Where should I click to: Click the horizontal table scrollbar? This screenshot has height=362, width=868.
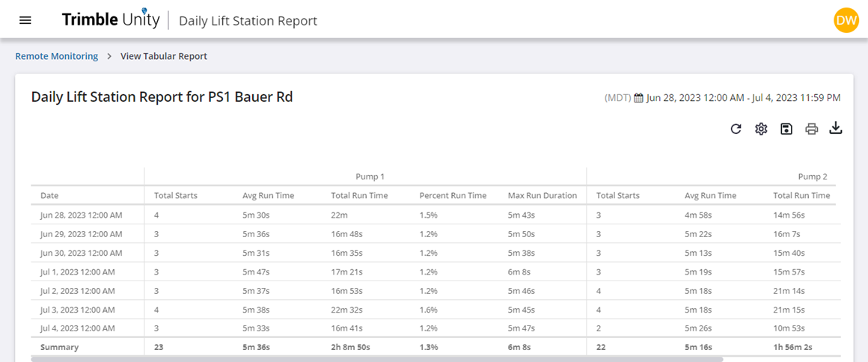pyautogui.click(x=377, y=359)
